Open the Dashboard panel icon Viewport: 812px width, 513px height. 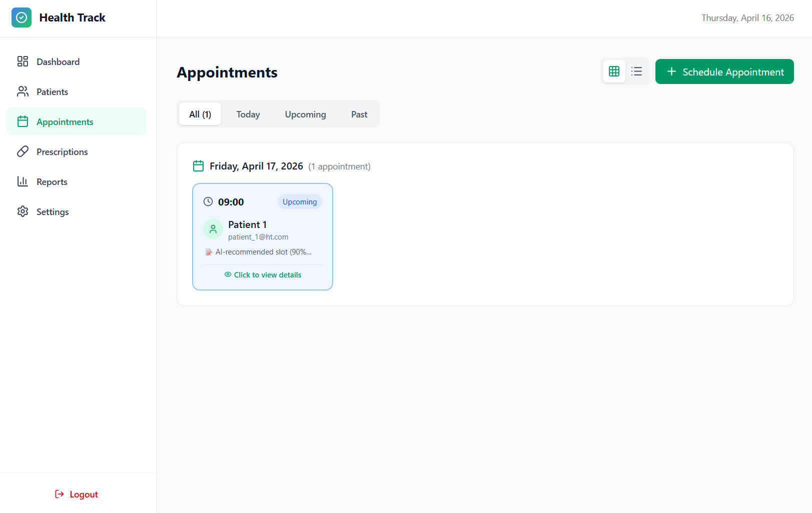pos(23,61)
